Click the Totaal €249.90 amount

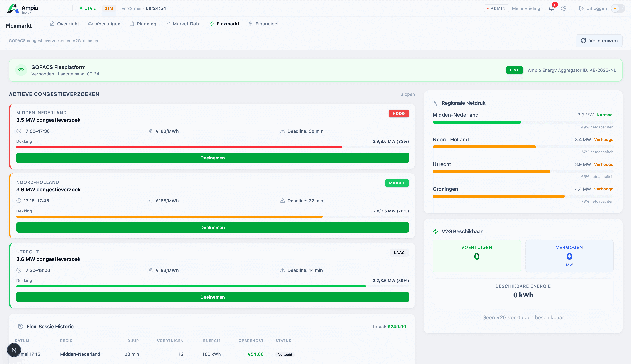pyautogui.click(x=397, y=327)
